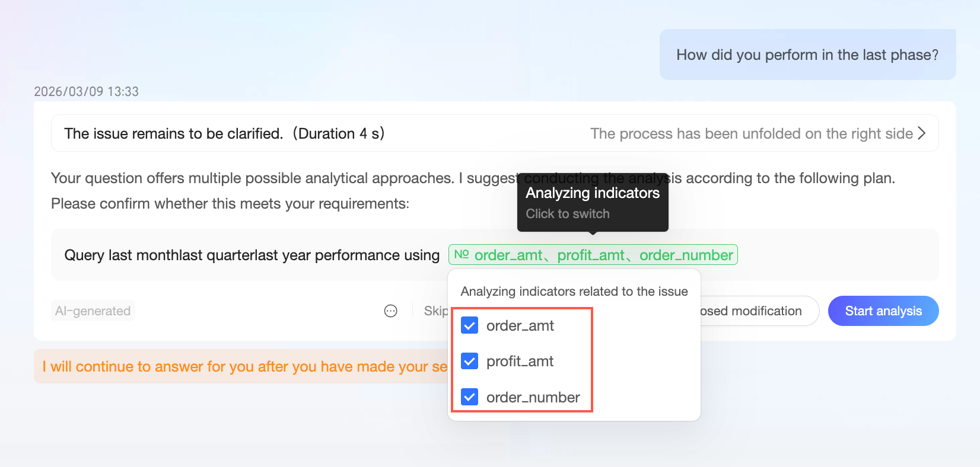
Task: Click the 'Query last month' plan text
Action: coord(252,255)
